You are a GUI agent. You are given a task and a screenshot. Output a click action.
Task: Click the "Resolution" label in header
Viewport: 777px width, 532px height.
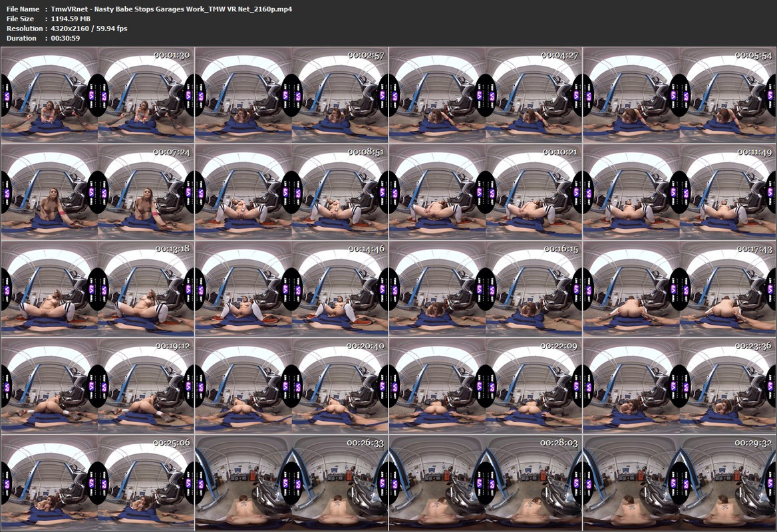(24, 28)
